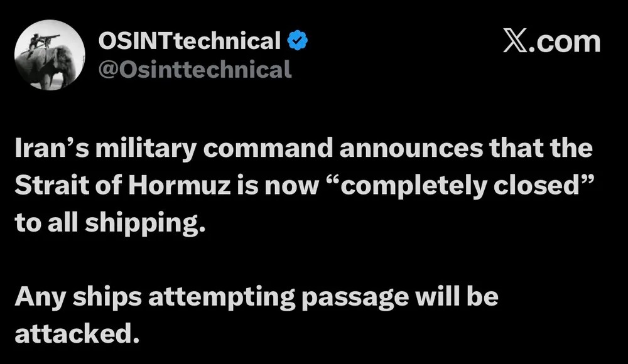
Task: Click the ".com" part of the watermark
Action: [565, 41]
